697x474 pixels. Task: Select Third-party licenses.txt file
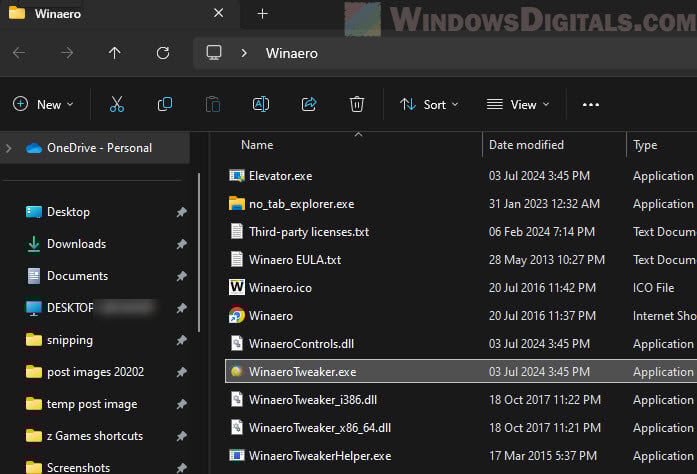pyautogui.click(x=308, y=232)
